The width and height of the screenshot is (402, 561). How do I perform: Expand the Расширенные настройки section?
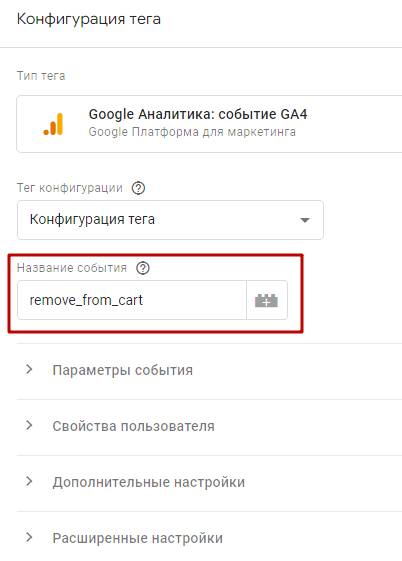click(209, 538)
